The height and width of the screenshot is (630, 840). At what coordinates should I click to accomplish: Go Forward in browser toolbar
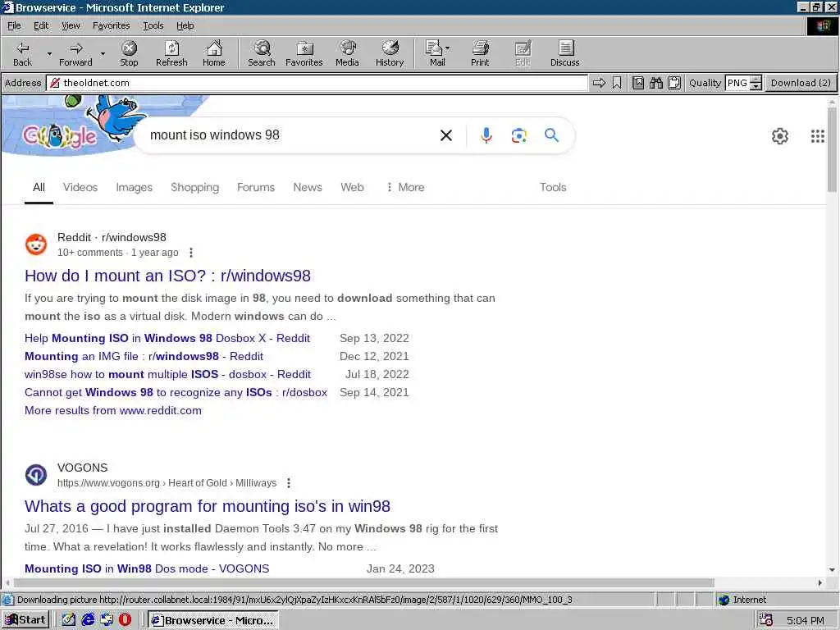[75, 53]
